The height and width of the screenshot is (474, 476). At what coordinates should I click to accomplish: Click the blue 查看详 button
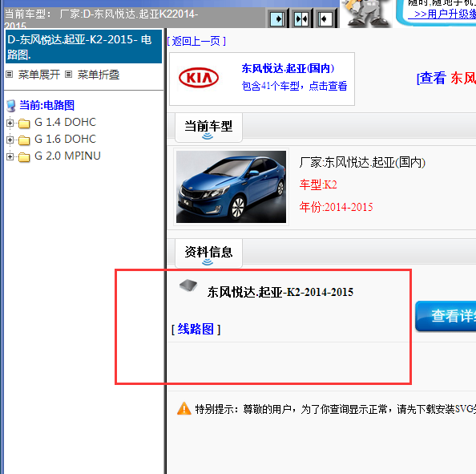click(446, 316)
